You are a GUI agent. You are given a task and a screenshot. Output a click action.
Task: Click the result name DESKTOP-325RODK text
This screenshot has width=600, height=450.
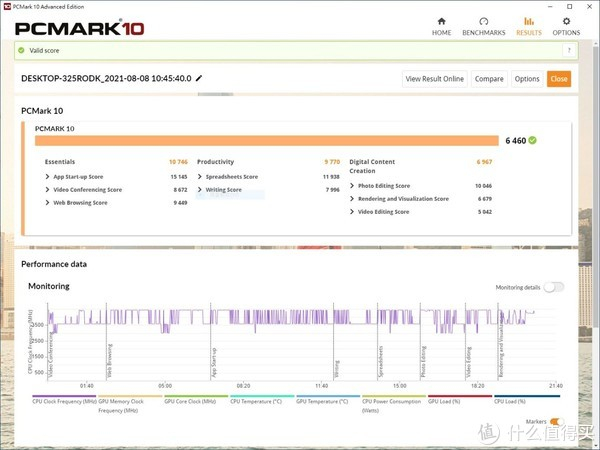tap(106, 78)
